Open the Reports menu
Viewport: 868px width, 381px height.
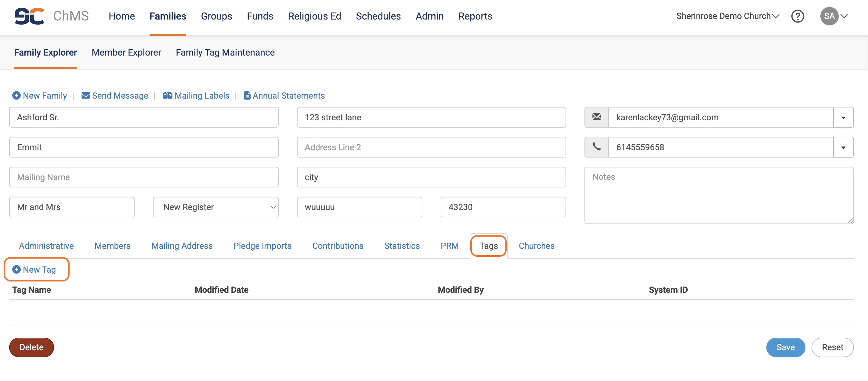(x=475, y=16)
